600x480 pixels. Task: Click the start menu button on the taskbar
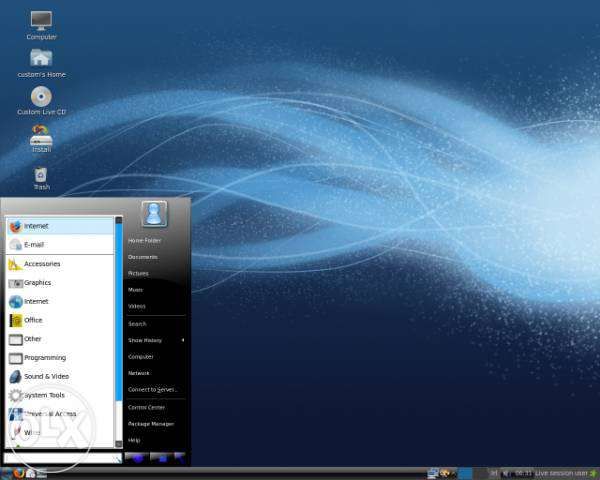[5, 473]
